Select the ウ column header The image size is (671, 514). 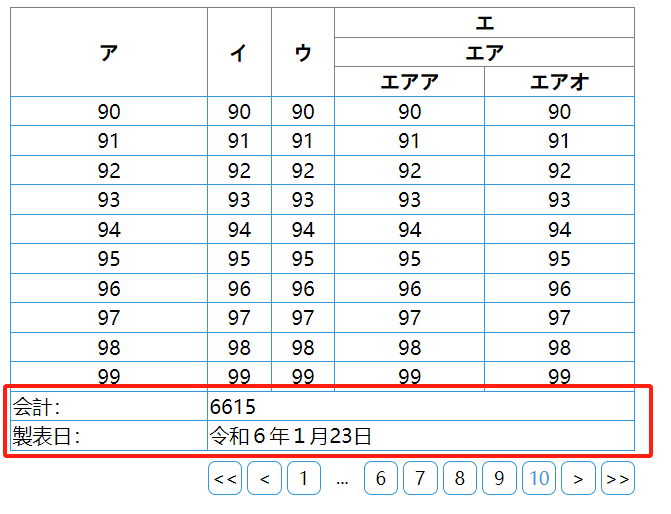pyautogui.click(x=303, y=52)
